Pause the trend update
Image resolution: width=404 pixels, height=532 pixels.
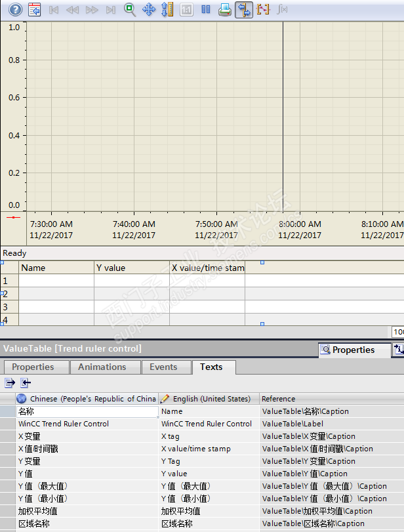click(x=205, y=9)
